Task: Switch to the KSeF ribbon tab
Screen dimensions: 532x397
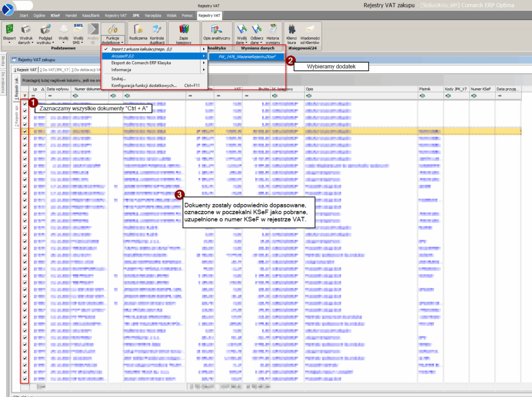Action: click(x=56, y=16)
